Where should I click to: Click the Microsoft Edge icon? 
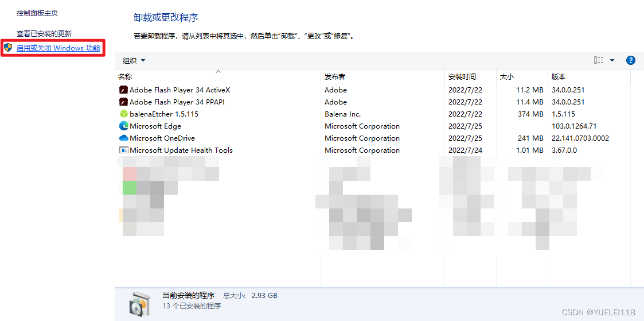click(123, 126)
